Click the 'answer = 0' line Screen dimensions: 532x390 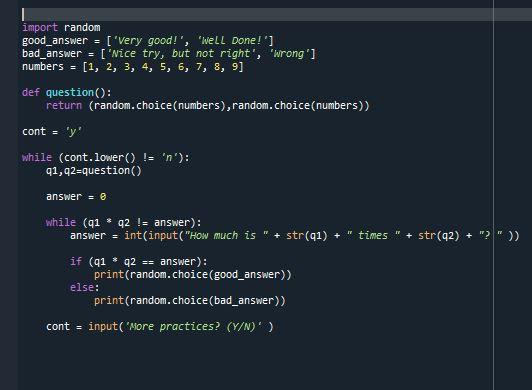(x=76, y=197)
